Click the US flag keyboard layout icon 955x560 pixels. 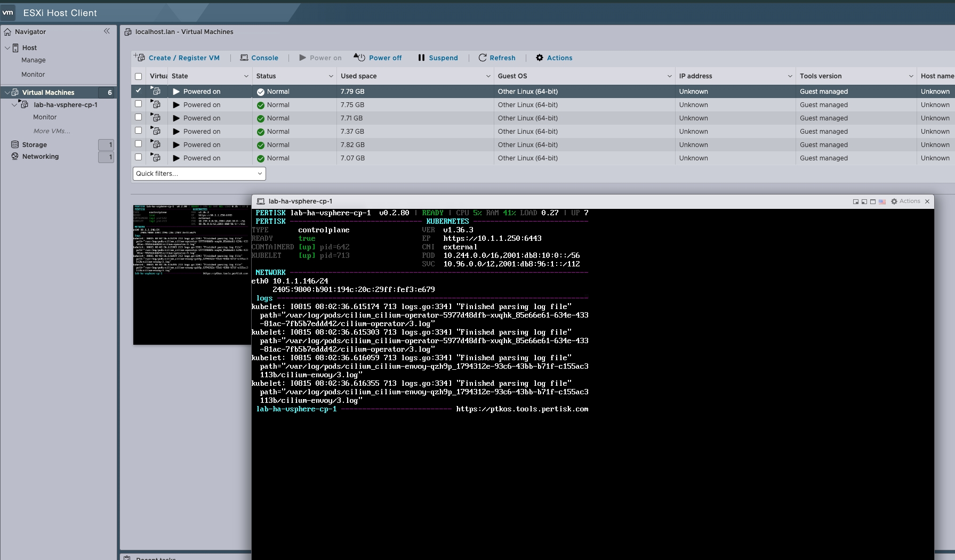point(882,201)
